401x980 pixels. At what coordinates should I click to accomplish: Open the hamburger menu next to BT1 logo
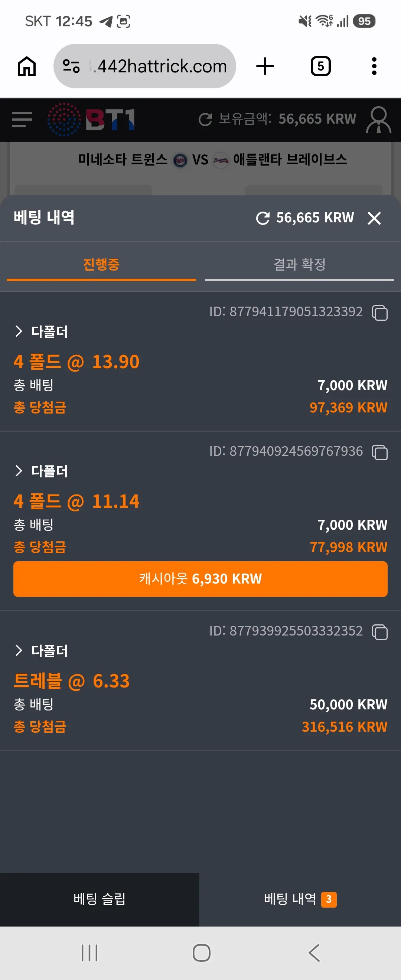[x=22, y=120]
